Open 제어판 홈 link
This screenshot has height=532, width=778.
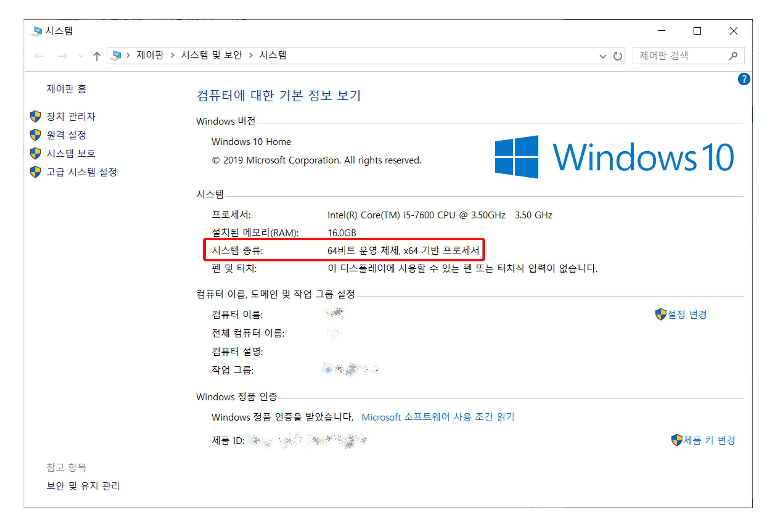(x=66, y=89)
